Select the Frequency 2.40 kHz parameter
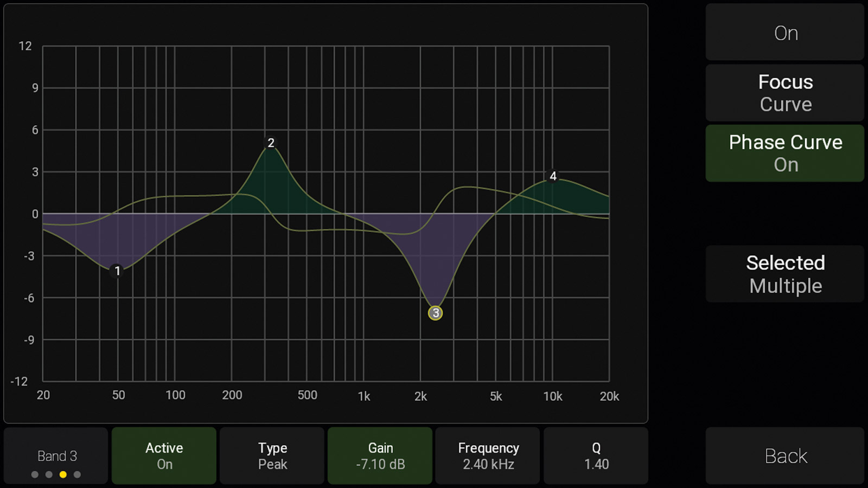The width and height of the screenshot is (868, 488). tap(488, 455)
